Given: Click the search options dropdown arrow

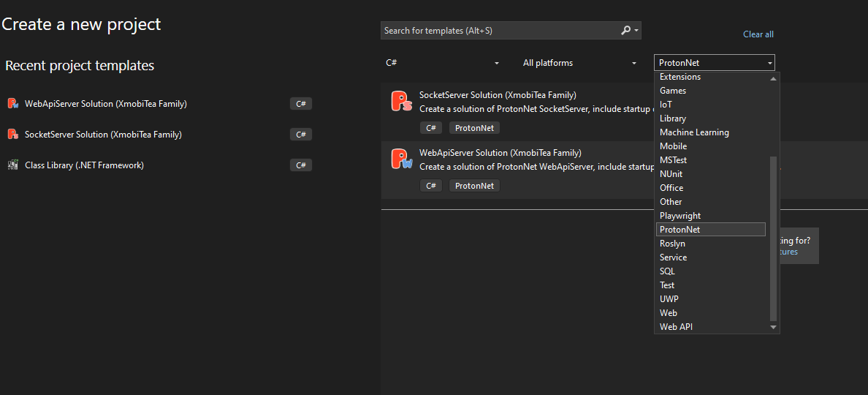Looking at the screenshot, I should [x=636, y=31].
